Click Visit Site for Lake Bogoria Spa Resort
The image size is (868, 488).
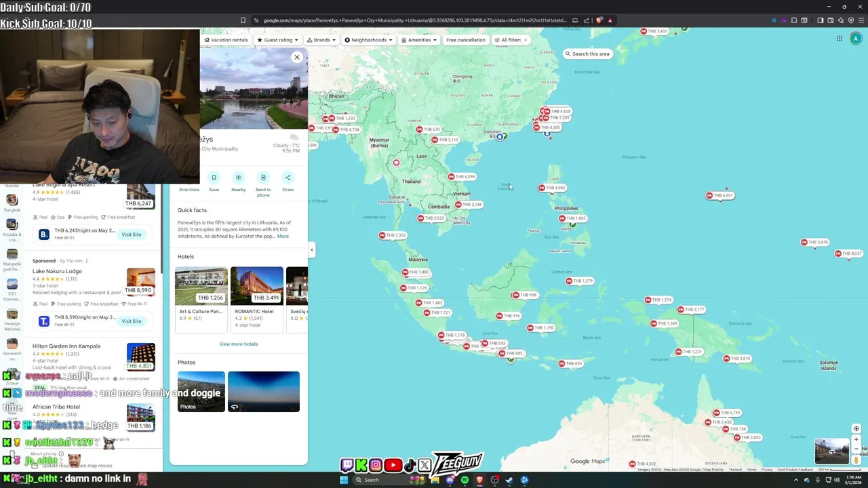(132, 235)
